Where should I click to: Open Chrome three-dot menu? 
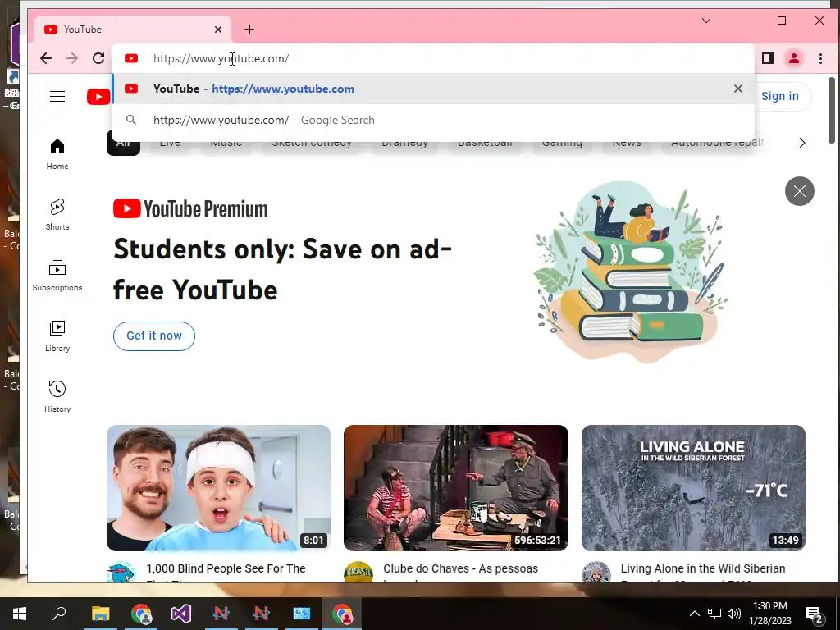(x=820, y=58)
